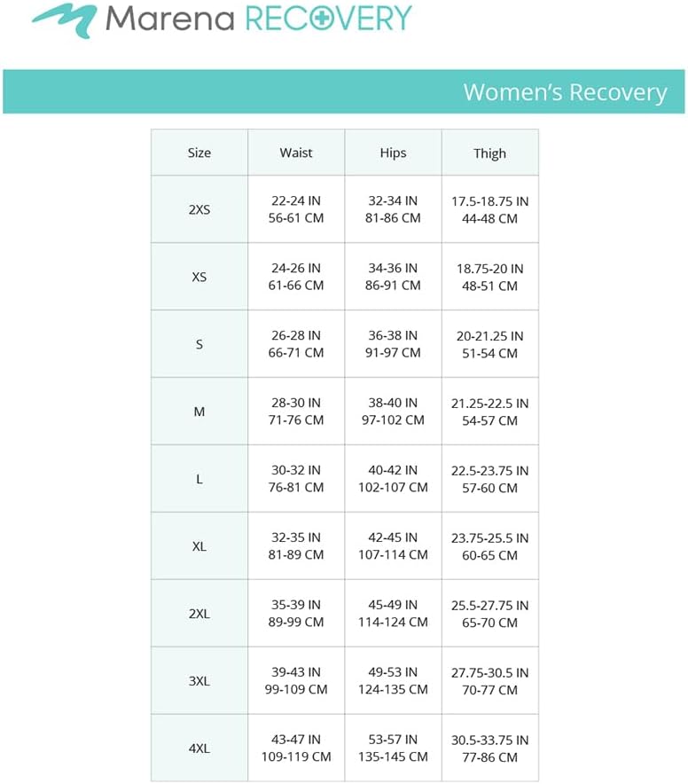Image resolution: width=688 pixels, height=784 pixels.
Task: Click the 2XS size row label
Action: (199, 209)
